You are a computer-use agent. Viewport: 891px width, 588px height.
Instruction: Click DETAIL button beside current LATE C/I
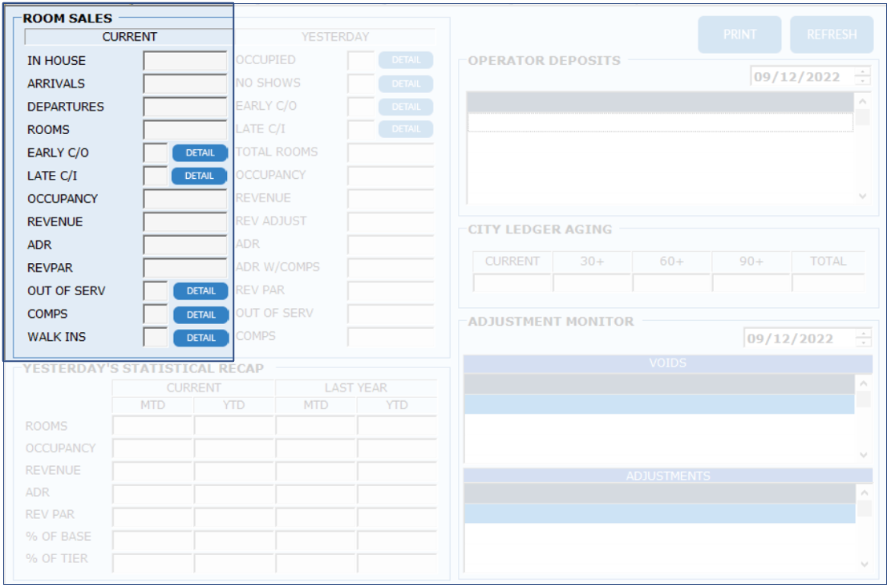(x=200, y=176)
